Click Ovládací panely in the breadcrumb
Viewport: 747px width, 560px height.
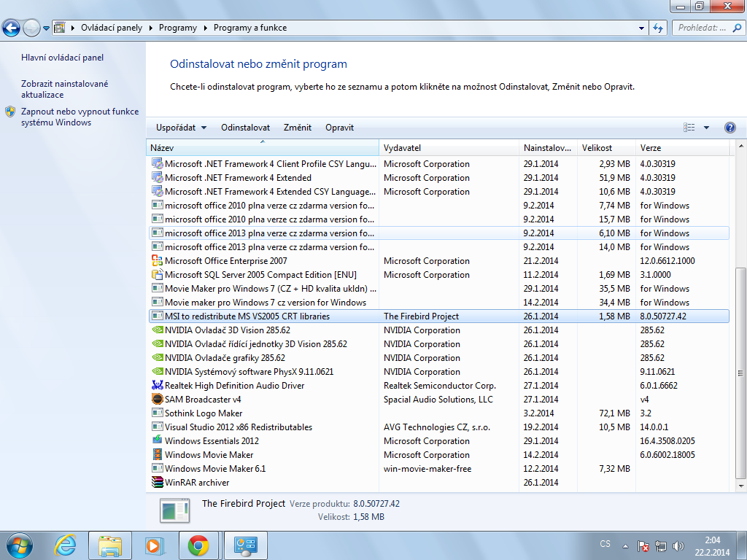tap(112, 28)
